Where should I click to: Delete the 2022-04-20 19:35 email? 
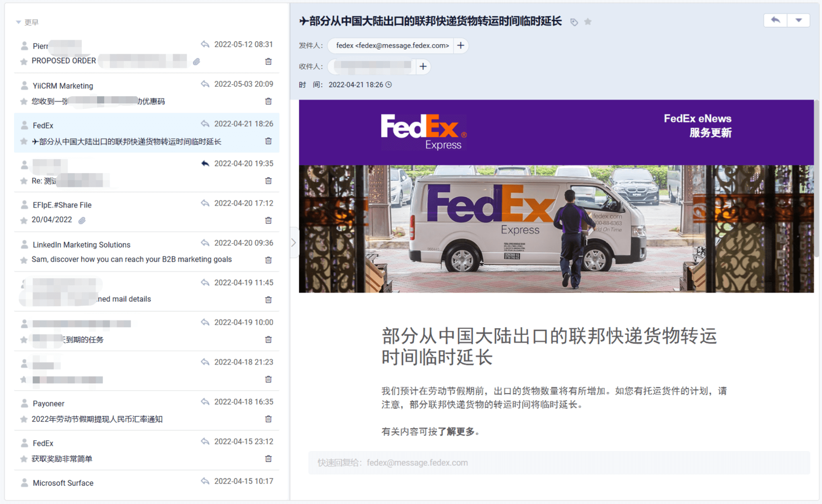[x=269, y=181]
